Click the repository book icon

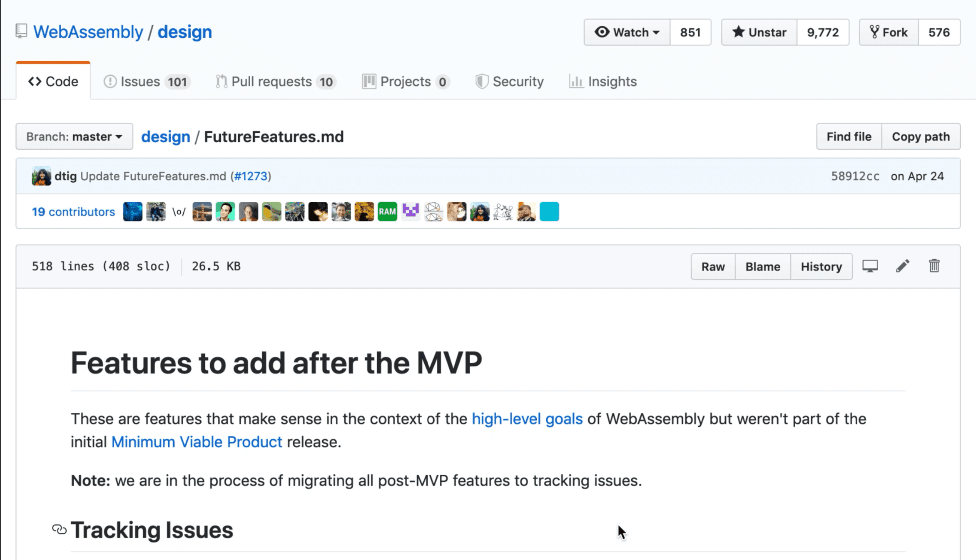pos(21,32)
